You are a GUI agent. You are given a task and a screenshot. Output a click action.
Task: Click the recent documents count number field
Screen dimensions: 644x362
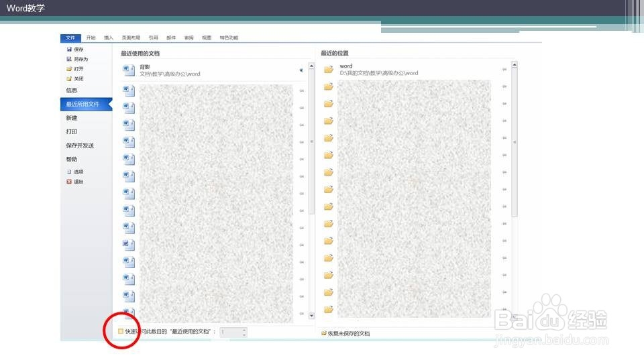click(x=230, y=332)
